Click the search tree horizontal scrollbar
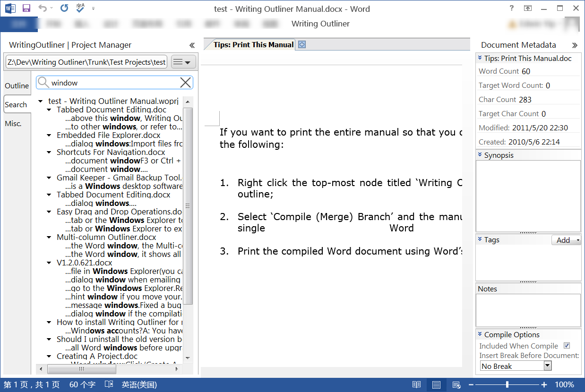The image size is (585, 392). pos(81,369)
